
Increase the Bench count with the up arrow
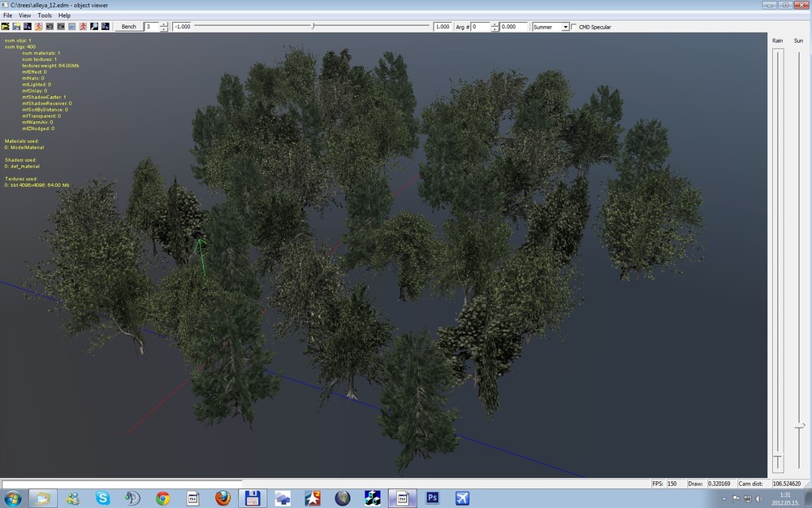(x=164, y=24)
